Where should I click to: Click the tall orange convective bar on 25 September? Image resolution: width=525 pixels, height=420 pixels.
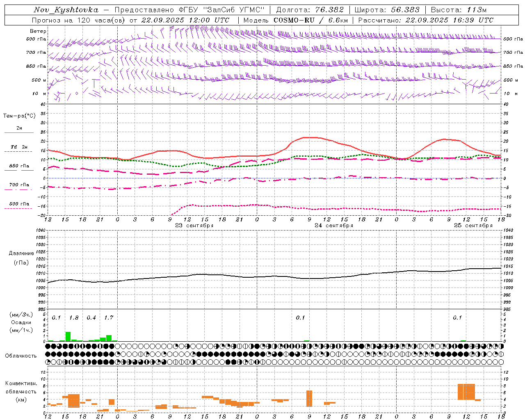[x=466, y=392]
